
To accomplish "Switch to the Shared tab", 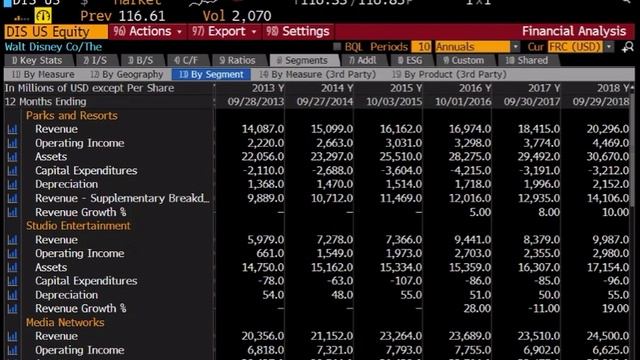I will click(x=527, y=60).
